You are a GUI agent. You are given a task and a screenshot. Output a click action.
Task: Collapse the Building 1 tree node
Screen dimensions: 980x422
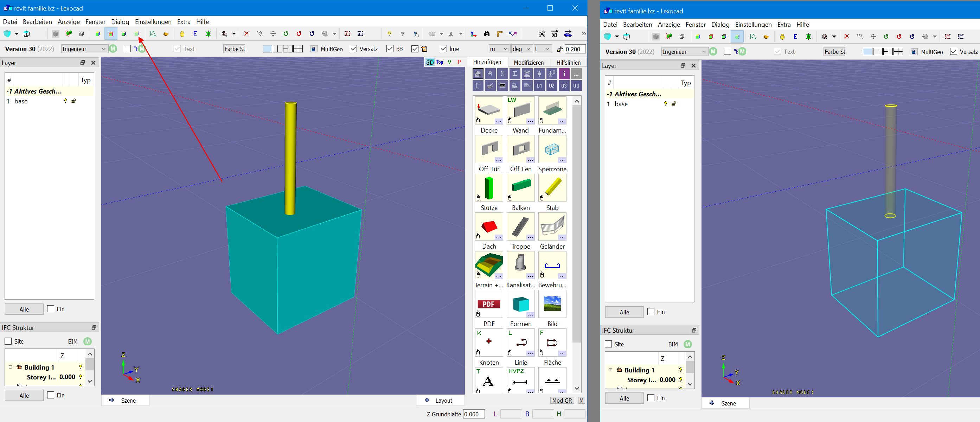tap(10, 367)
